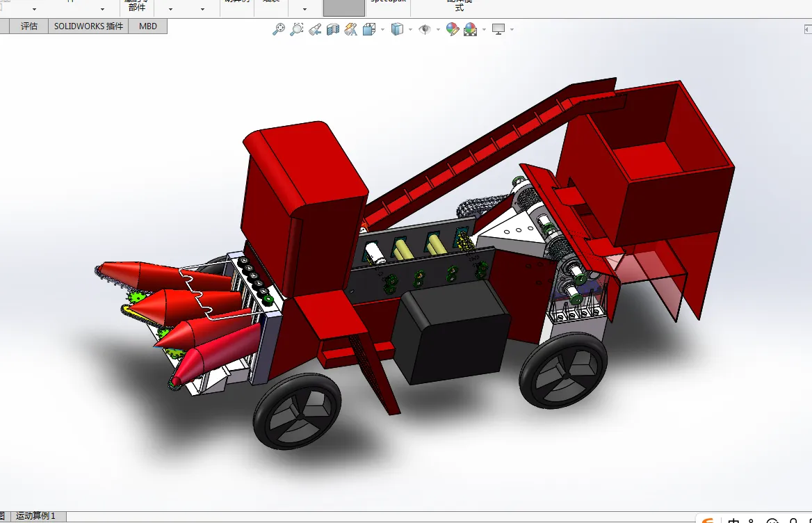Screen dimensions: 812x523
Task: Open the Display Style dropdown arrow
Action: coord(410,29)
